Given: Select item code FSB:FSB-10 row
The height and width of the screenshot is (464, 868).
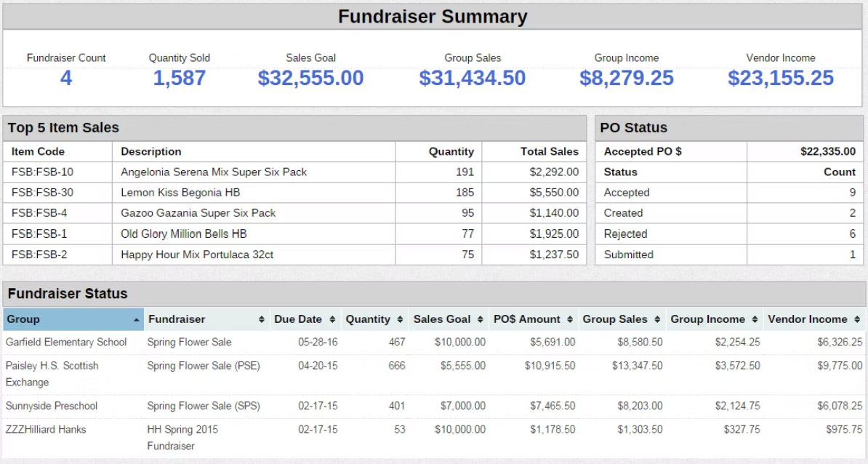Looking at the screenshot, I should point(42,172).
